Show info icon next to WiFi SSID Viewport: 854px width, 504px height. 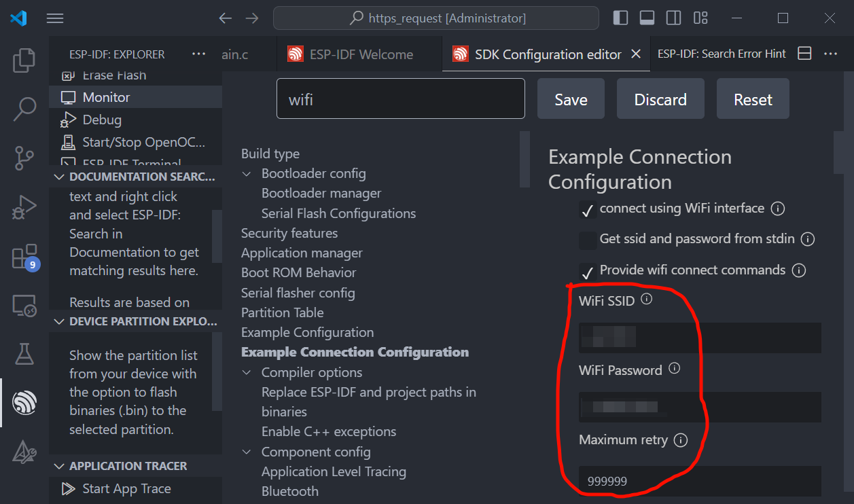click(647, 299)
